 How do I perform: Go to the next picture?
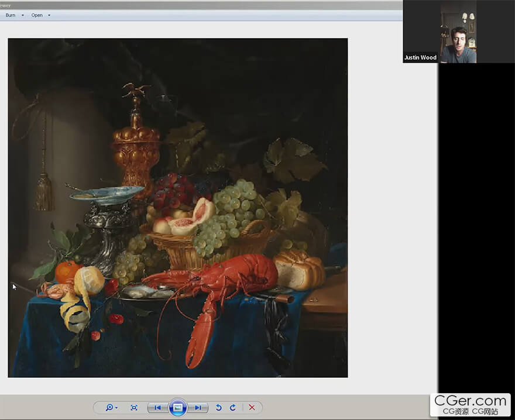[198, 408]
